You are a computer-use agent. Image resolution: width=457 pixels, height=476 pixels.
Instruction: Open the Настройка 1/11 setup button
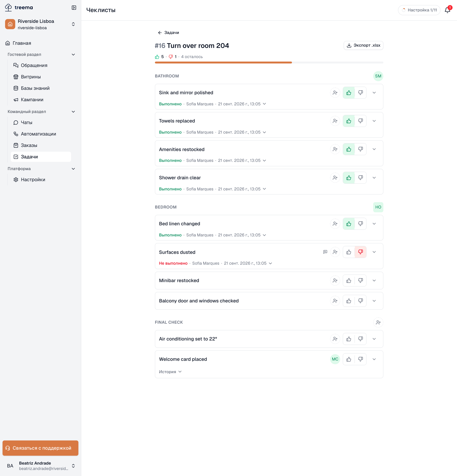419,10
